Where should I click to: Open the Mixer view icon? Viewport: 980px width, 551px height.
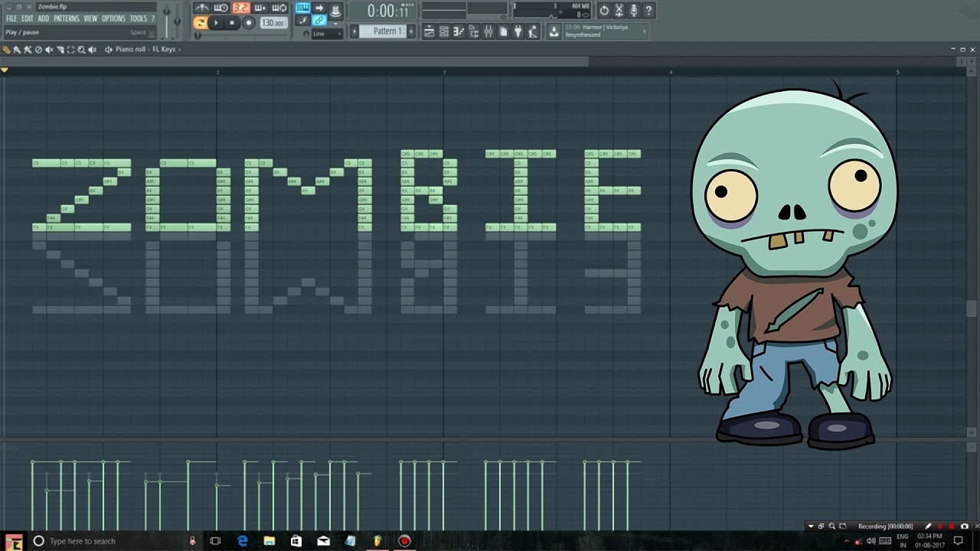[488, 31]
